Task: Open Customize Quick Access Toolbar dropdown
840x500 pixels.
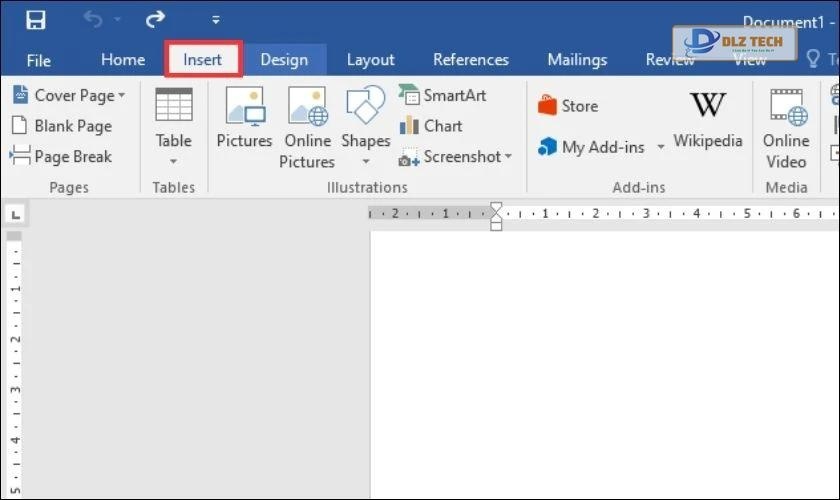Action: pyautogui.click(x=216, y=20)
